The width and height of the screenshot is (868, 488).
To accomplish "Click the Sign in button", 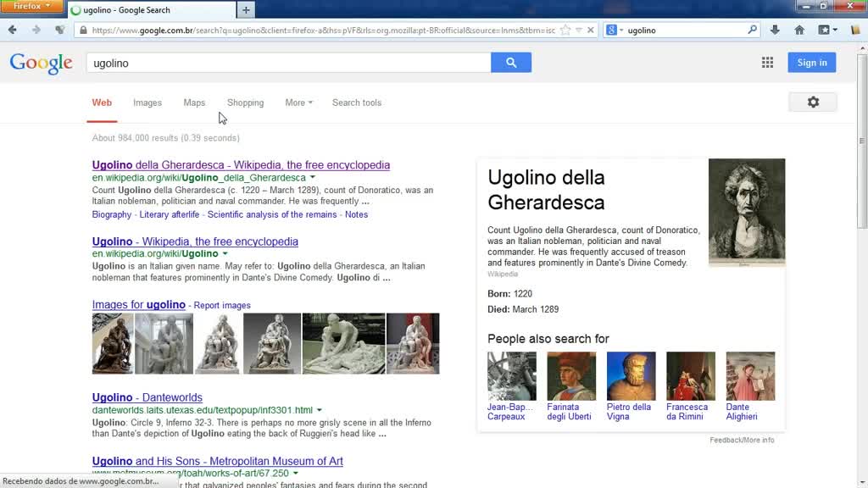I will (x=811, y=63).
